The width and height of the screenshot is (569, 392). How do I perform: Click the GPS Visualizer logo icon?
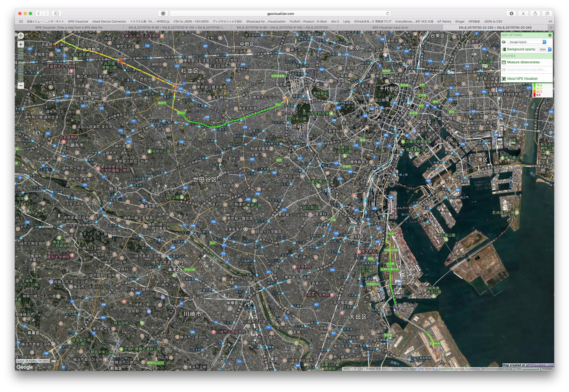pos(504,79)
